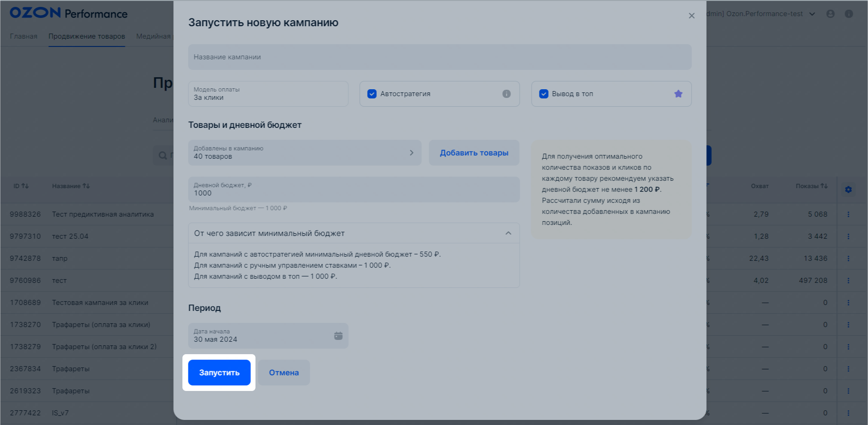This screenshot has width=868, height=425.
Task: Click campaign name 'тест 25.04'
Action: click(70, 236)
